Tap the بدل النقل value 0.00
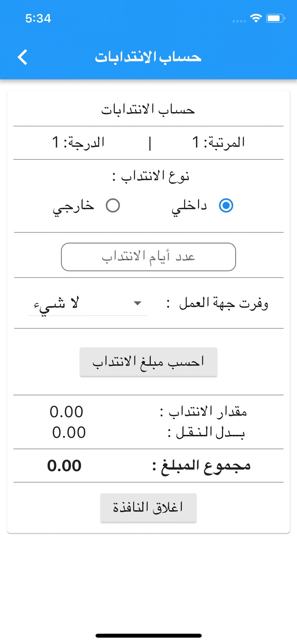The width and height of the screenshot is (297, 644). coord(69,432)
